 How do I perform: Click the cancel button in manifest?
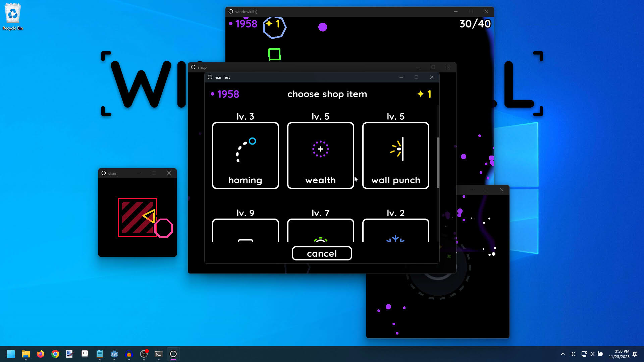[322, 253]
